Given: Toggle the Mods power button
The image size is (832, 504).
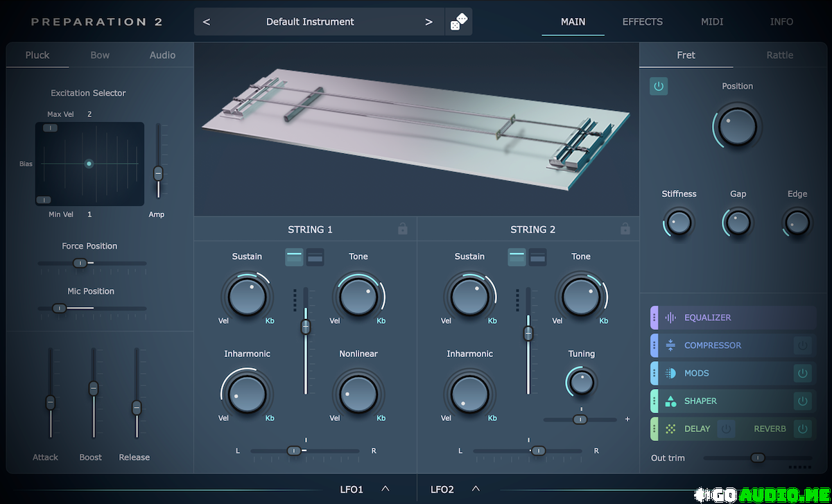Looking at the screenshot, I should (803, 373).
